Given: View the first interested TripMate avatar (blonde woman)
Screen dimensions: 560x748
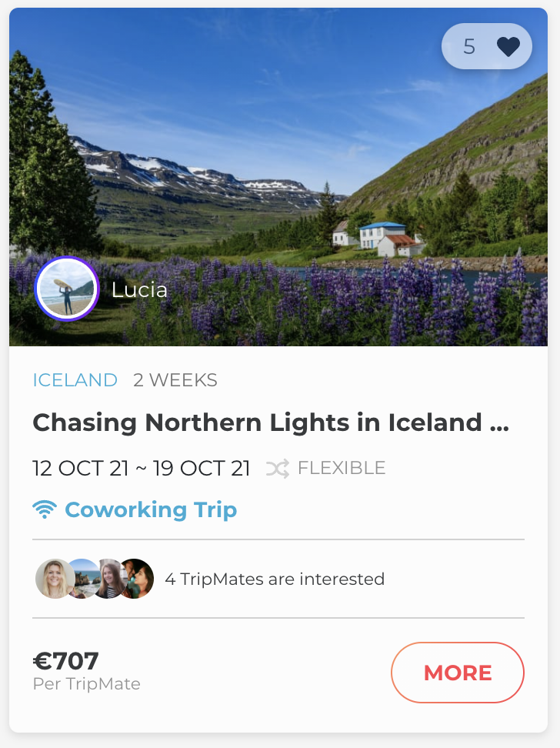Looking at the screenshot, I should pos(55,579).
